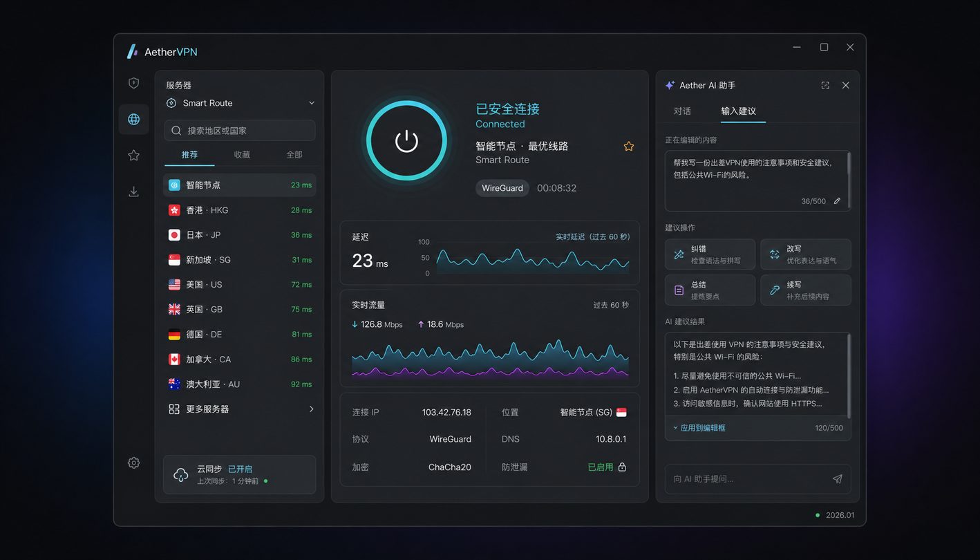
Task: Click the connection timer 00:08:32
Action: point(556,188)
